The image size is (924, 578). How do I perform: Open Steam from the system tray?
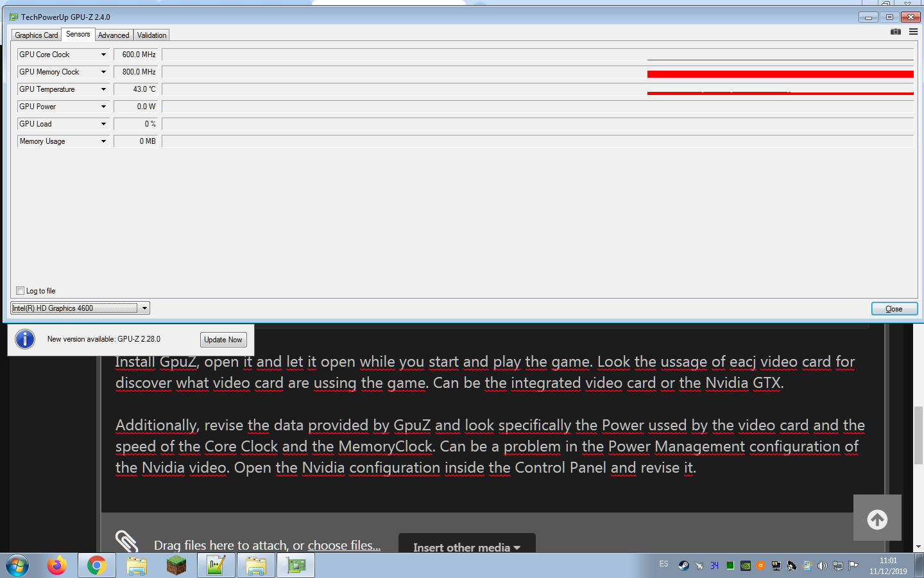coord(683,566)
